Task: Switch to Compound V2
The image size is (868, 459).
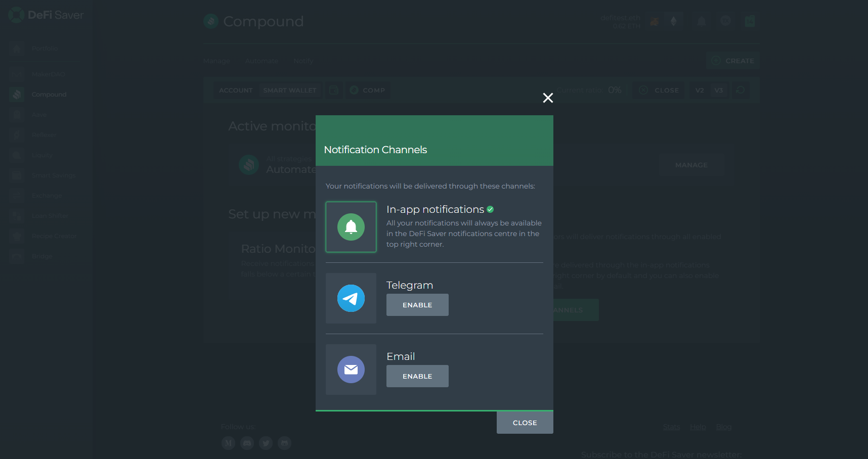Action: tap(700, 90)
